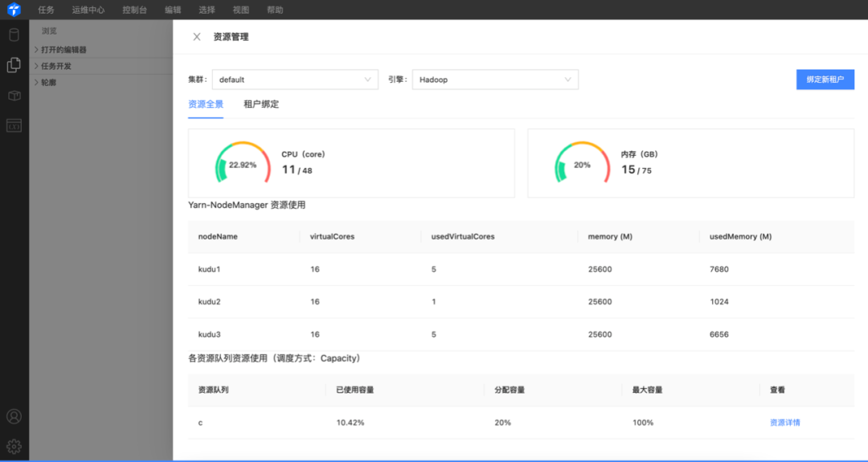The height and width of the screenshot is (462, 868).
Task: Switch to the 租户绑定 tab
Action: click(261, 104)
